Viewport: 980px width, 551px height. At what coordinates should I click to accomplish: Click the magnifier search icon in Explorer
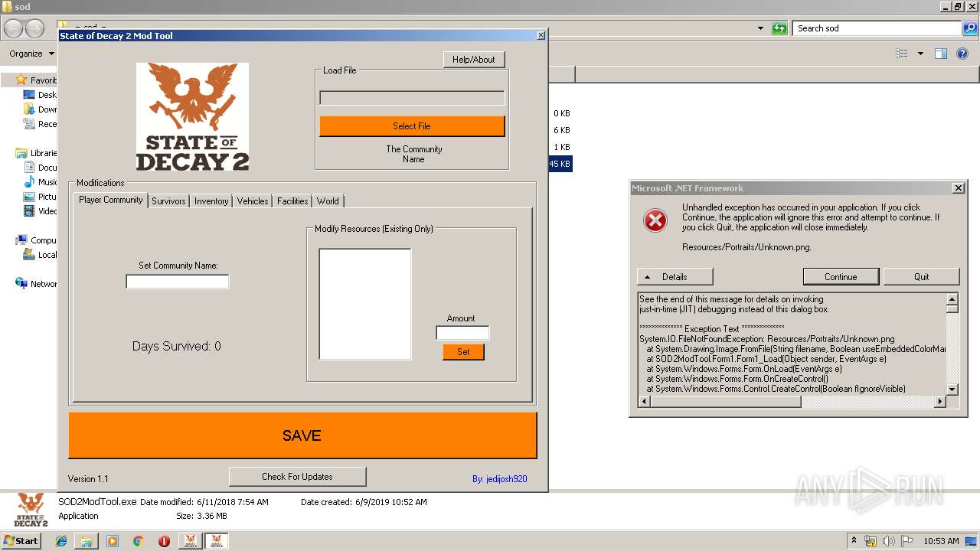coord(970,28)
